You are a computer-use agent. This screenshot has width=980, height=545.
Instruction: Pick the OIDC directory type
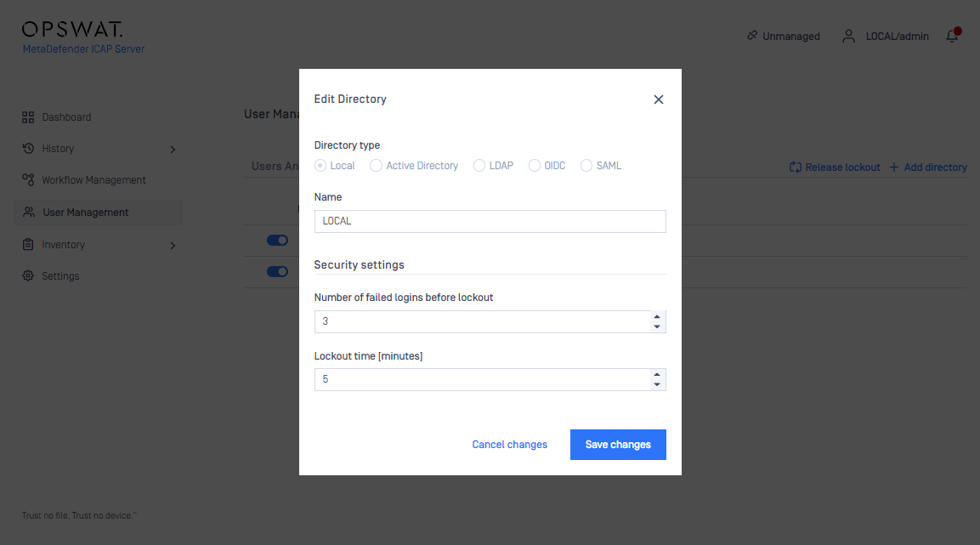pyautogui.click(x=535, y=166)
